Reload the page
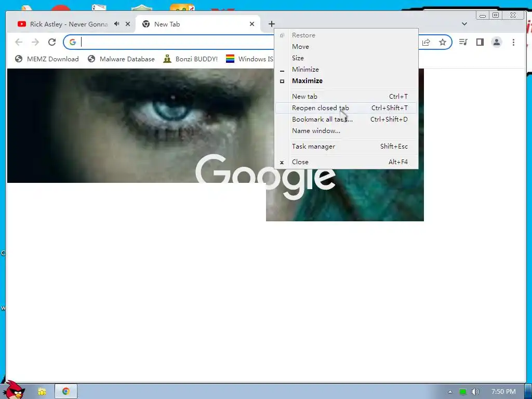Screen dimensions: 532x399 click(52, 42)
